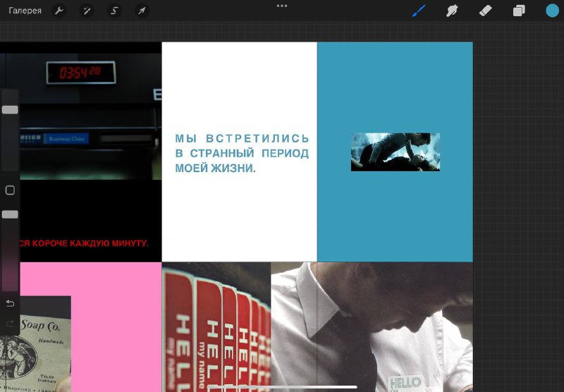The height and width of the screenshot is (392, 564).
Task: Open the Actions wrench menu
Action: (59, 11)
